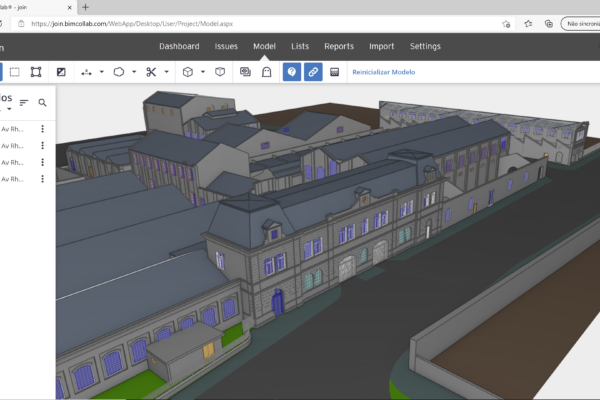Screen dimensions: 600x400
Task: Open the Reports tab
Action: [339, 46]
